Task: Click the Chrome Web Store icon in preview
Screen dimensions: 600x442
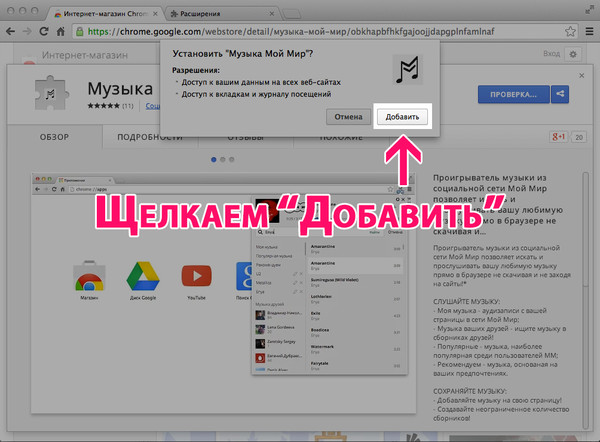Action: (89, 276)
